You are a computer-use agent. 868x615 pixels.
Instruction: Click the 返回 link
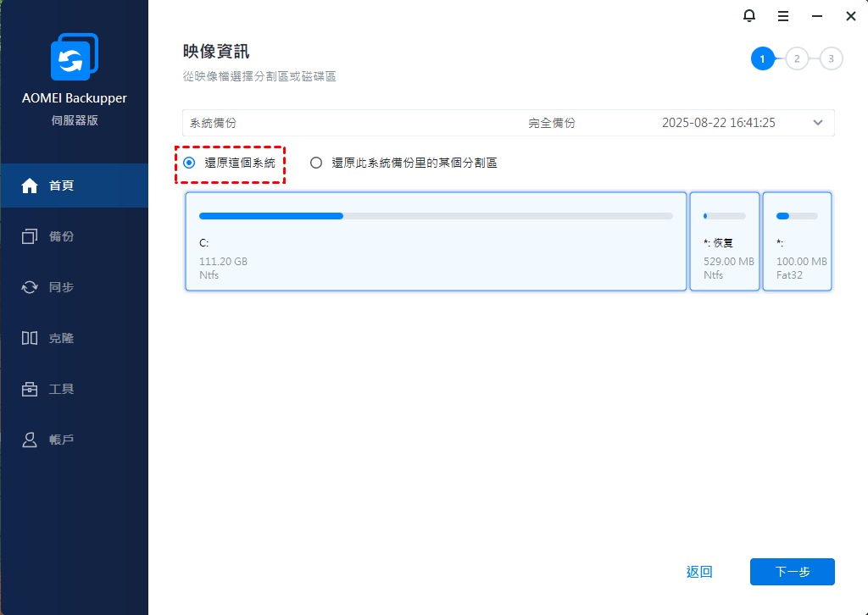point(699,571)
